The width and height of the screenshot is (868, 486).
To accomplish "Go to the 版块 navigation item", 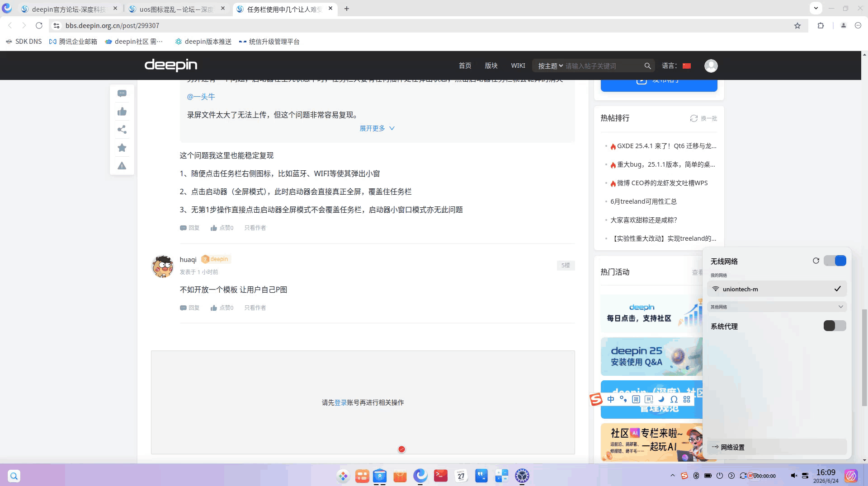I will point(491,66).
